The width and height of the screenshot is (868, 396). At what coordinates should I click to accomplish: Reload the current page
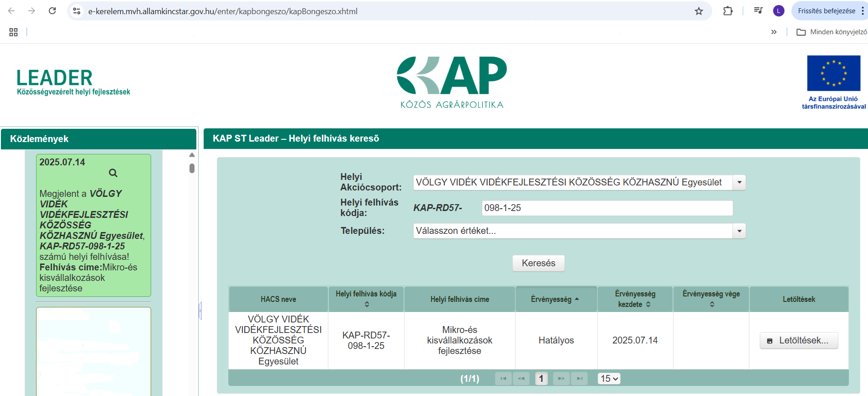[x=52, y=11]
